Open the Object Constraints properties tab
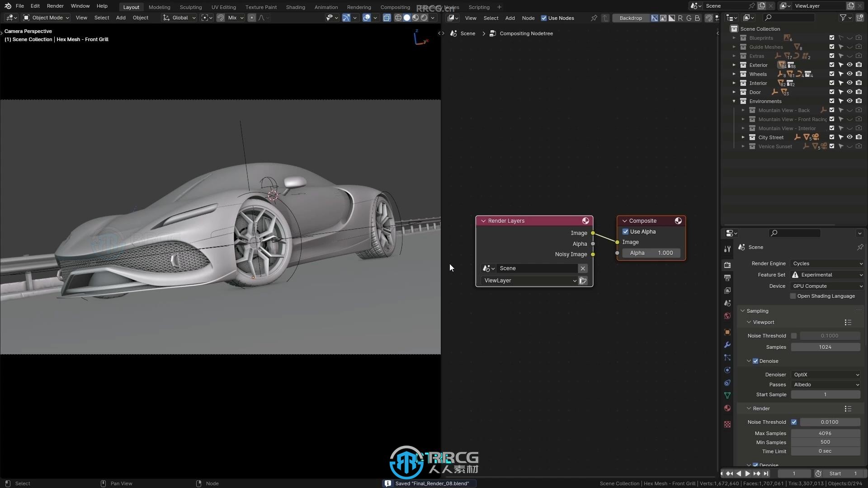 coord(727,383)
